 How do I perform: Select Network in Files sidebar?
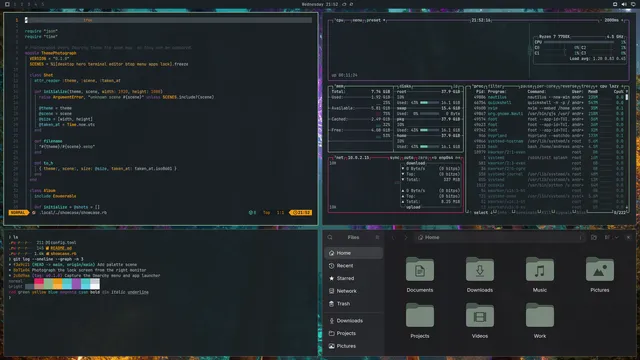tap(353, 291)
